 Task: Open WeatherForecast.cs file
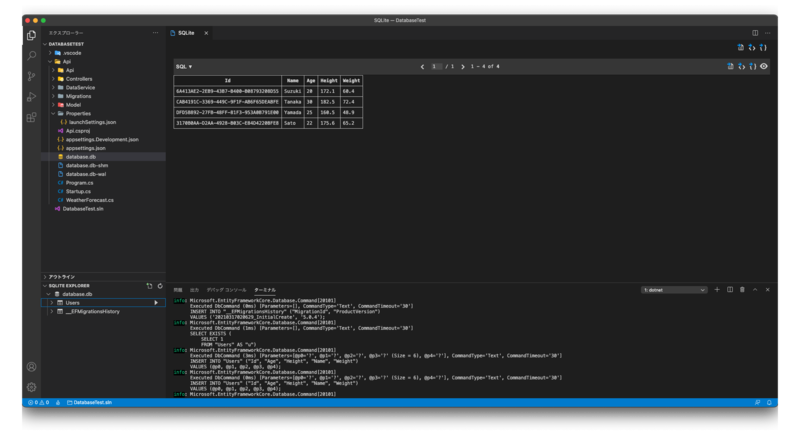tap(89, 200)
